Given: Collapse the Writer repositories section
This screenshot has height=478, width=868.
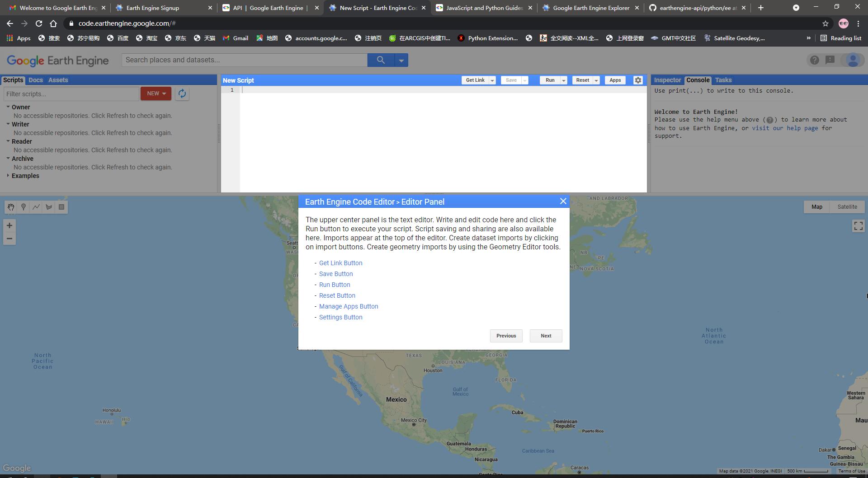Looking at the screenshot, I should pos(8,124).
